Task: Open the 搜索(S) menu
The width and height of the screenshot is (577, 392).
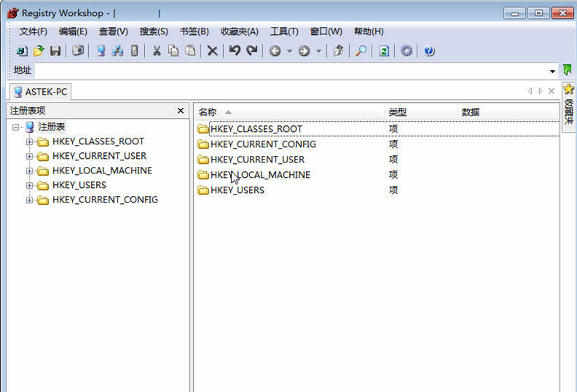Action: tap(154, 31)
